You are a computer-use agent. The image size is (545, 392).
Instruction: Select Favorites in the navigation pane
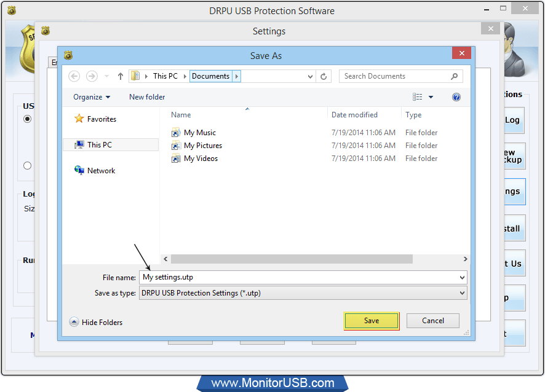(102, 119)
